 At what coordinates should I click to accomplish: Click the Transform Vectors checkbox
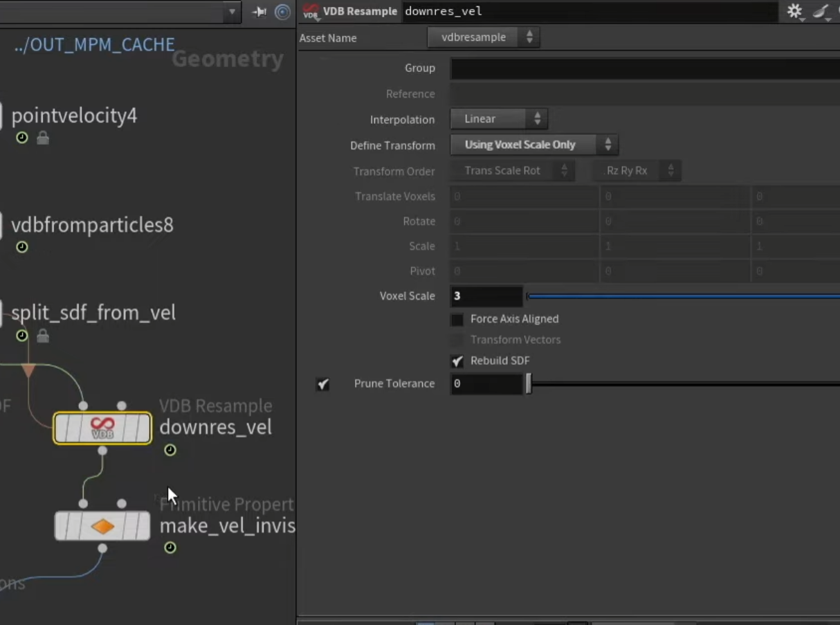click(x=457, y=341)
